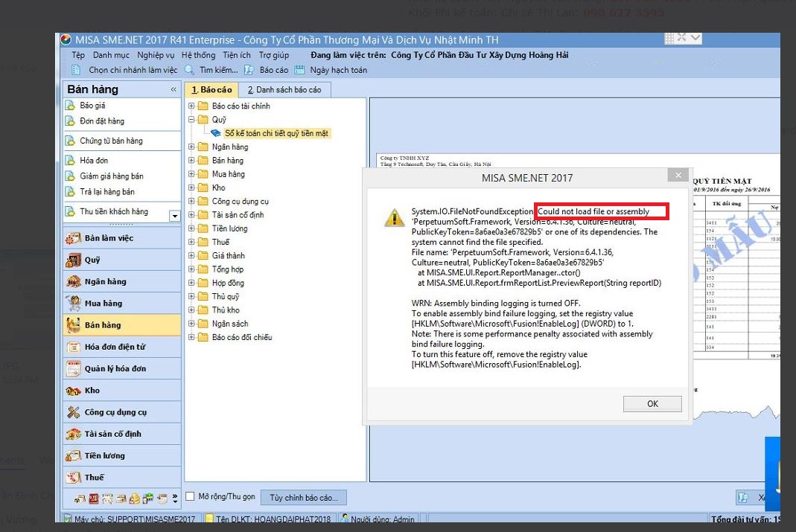Close the MISA SME.NET 2017 error dialog
This screenshot has height=532, width=796.
point(678,175)
